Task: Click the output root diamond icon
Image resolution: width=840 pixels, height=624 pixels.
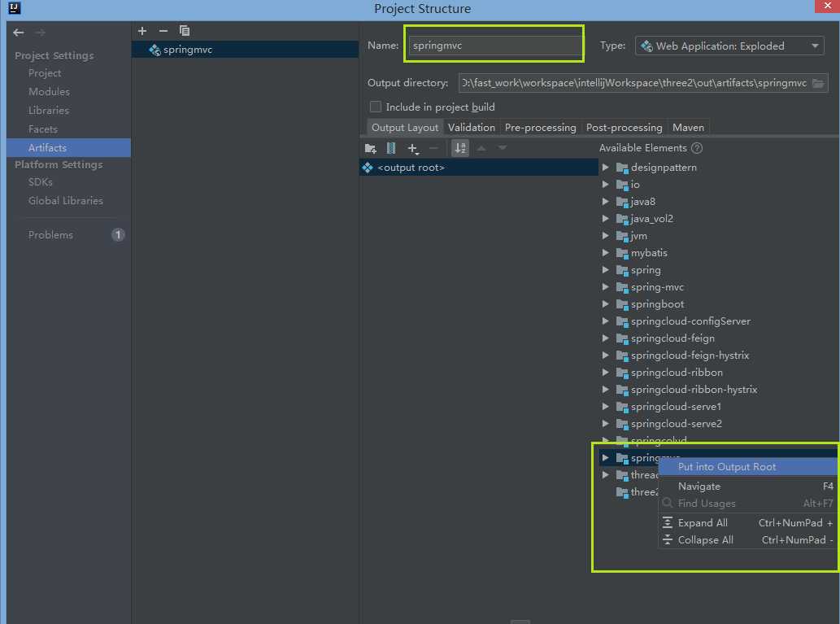Action: pos(368,168)
